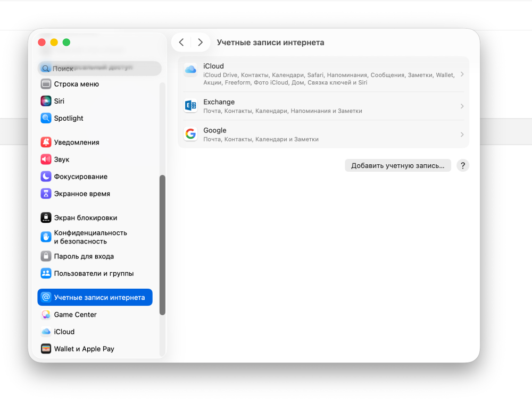Viewport: 532px width, 412px height.
Task: Click the iCloud account icon in list
Action: [x=190, y=70]
